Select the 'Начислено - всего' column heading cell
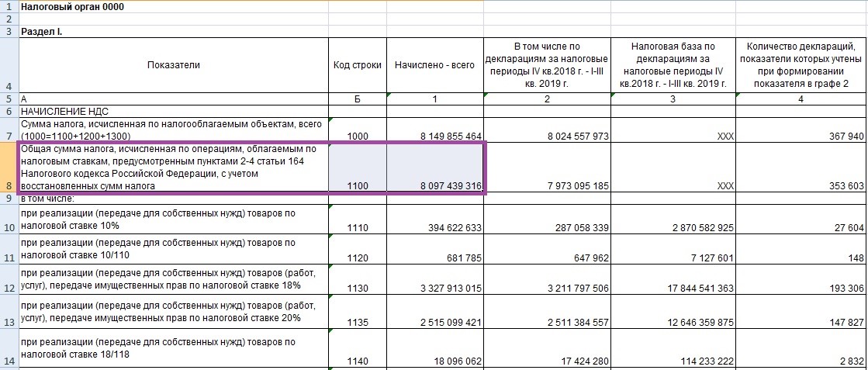 tap(434, 65)
